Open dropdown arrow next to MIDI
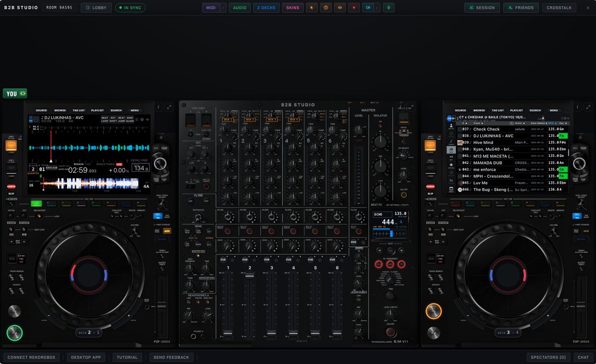Viewport: 596px width, 364px height. 223,7
